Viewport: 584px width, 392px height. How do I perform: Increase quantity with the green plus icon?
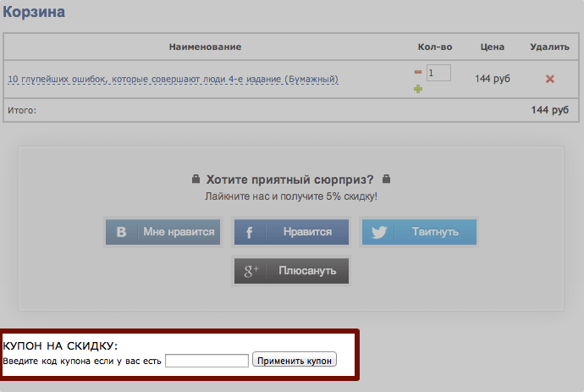click(x=418, y=89)
